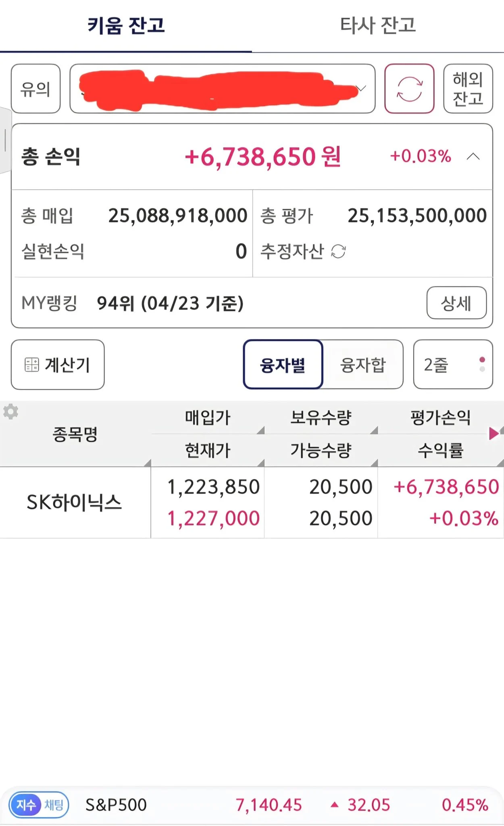Open the 계산기 calculator button
The height and width of the screenshot is (826, 504).
(x=58, y=365)
